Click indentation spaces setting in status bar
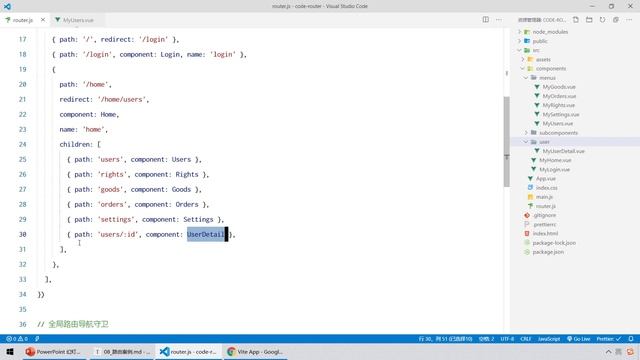Screen dimensions: 640x360 point(486,339)
